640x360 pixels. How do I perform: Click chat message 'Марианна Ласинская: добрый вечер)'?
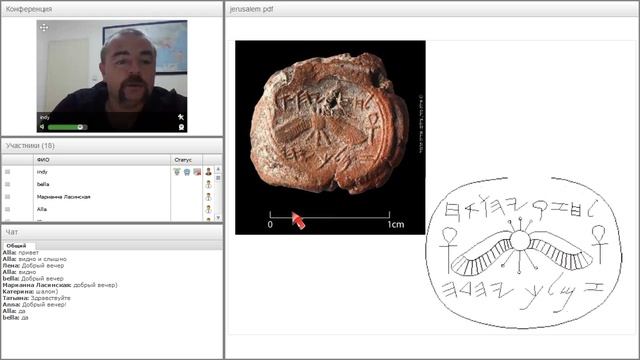(x=60, y=285)
